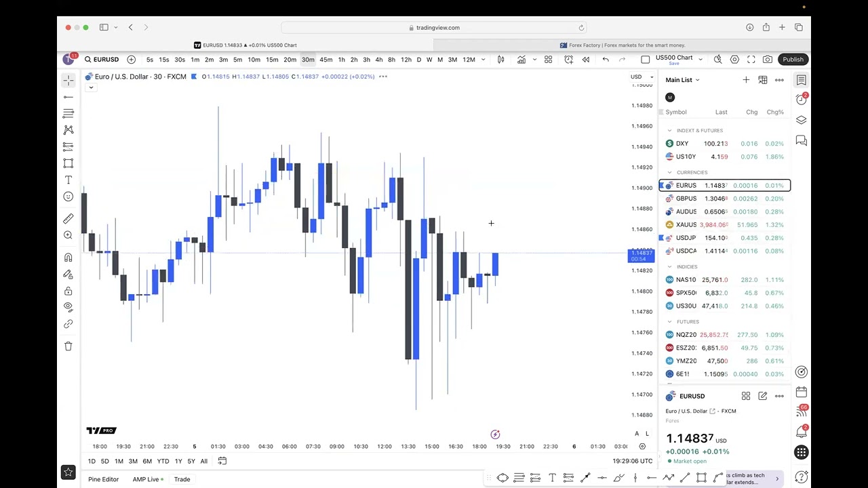
Task: Open the chart patterns tool
Action: 68,129
